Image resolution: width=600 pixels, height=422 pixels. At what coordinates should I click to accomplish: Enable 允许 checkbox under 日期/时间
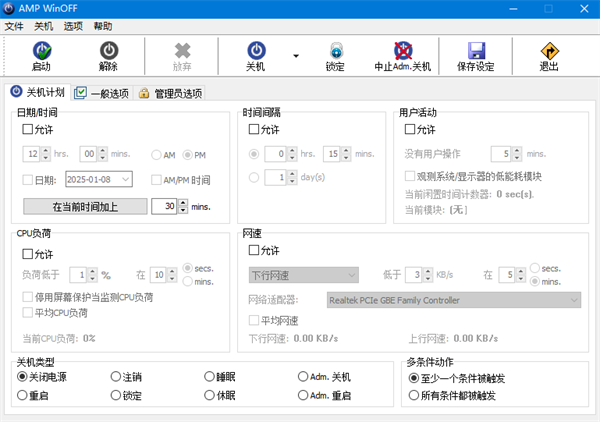point(28,129)
